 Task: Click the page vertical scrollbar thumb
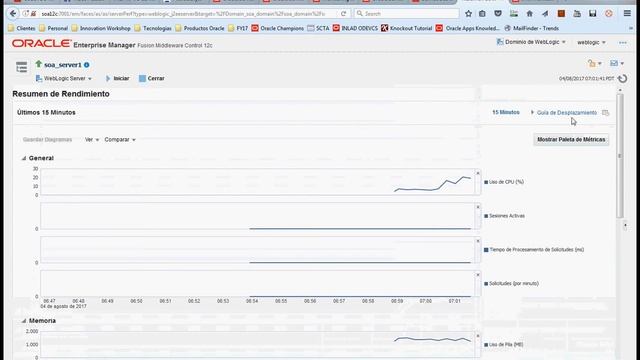(x=620, y=155)
